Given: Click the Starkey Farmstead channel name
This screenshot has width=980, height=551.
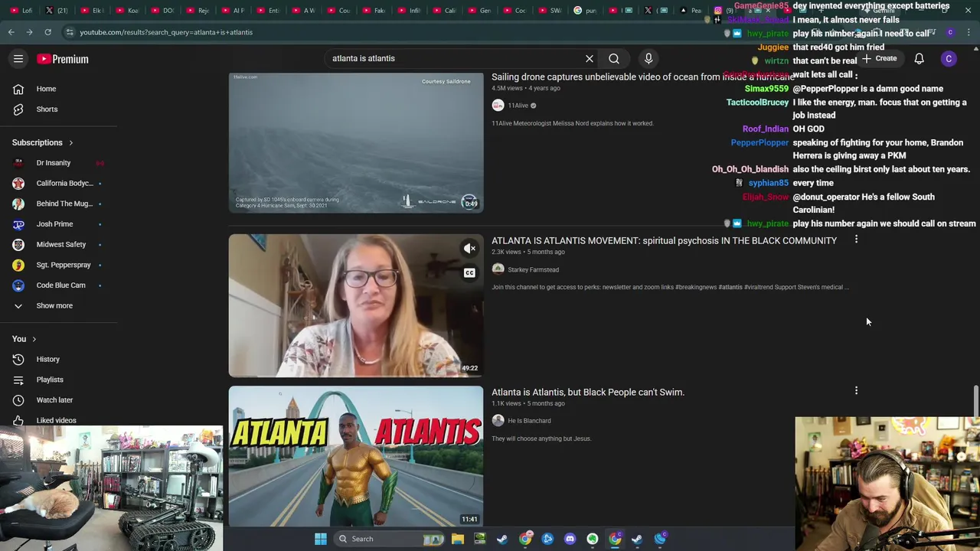Looking at the screenshot, I should 533,269.
